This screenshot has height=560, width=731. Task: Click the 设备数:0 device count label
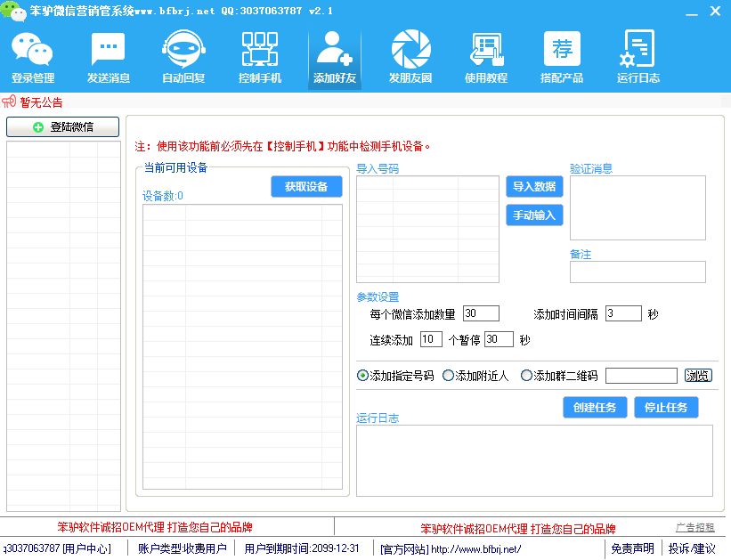(163, 196)
